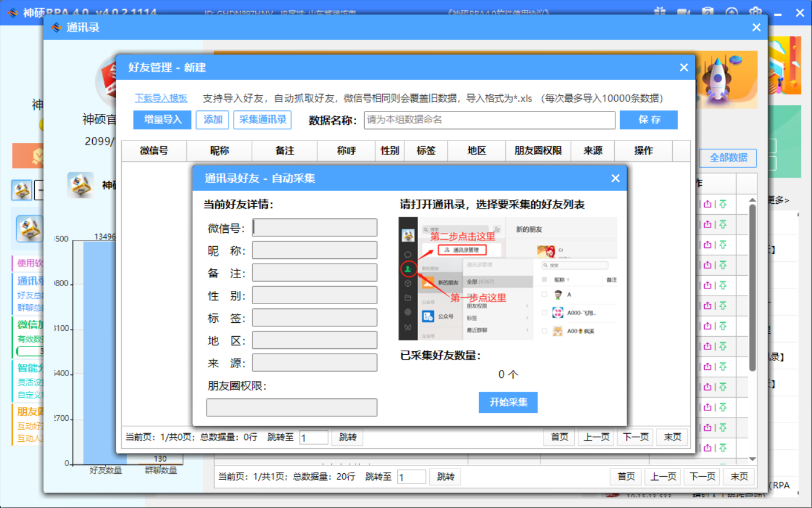Click the 跳转 button in 好友管理 dialog
This screenshot has height=508, width=812.
click(x=347, y=437)
